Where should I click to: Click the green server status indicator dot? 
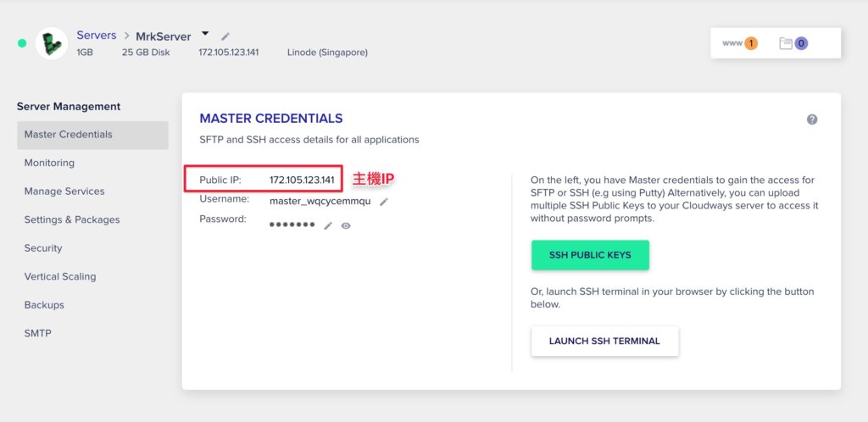(x=22, y=43)
